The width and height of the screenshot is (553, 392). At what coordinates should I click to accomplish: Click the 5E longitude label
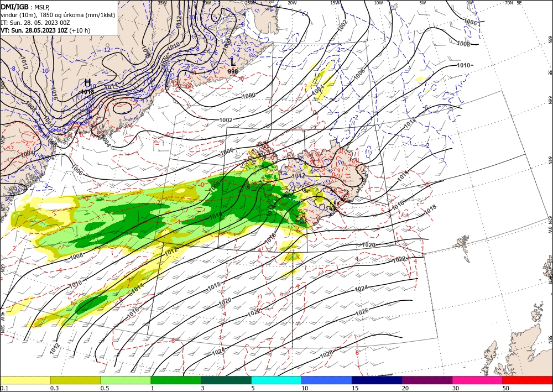point(519,2)
